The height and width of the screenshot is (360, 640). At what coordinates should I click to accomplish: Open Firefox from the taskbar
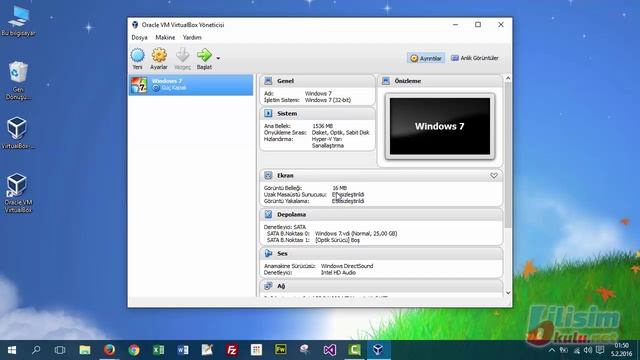point(109,350)
